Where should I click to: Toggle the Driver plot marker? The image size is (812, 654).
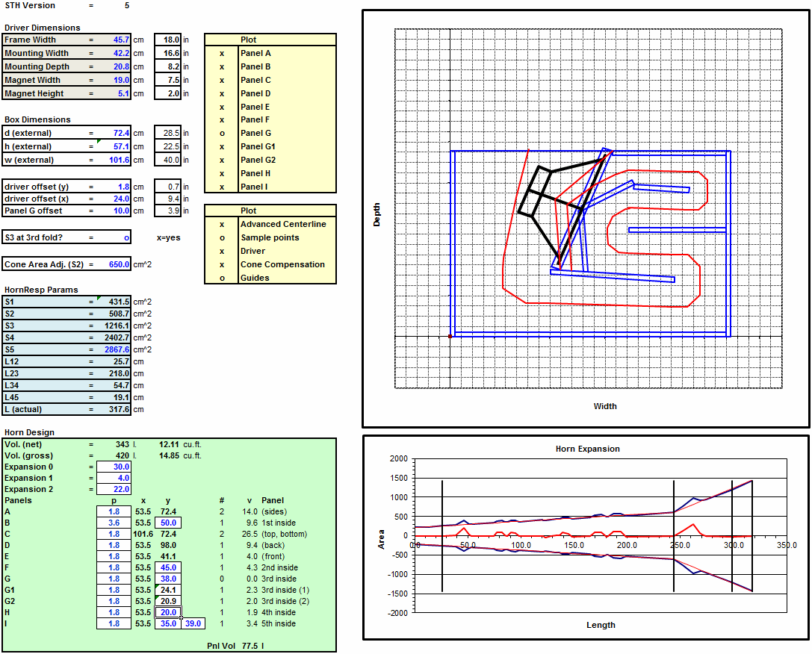tap(222, 251)
